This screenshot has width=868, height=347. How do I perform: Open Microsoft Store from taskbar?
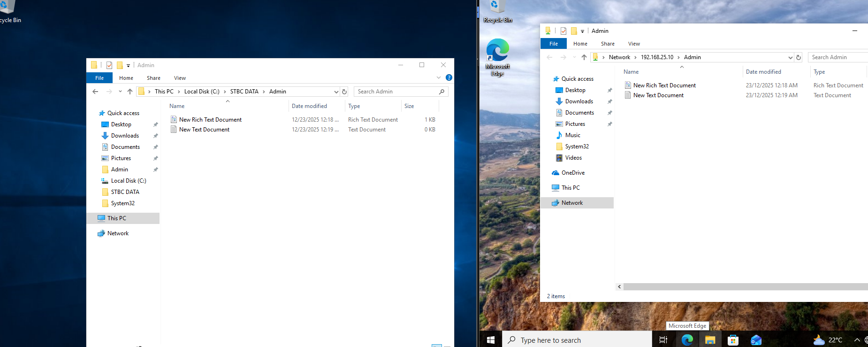click(733, 340)
